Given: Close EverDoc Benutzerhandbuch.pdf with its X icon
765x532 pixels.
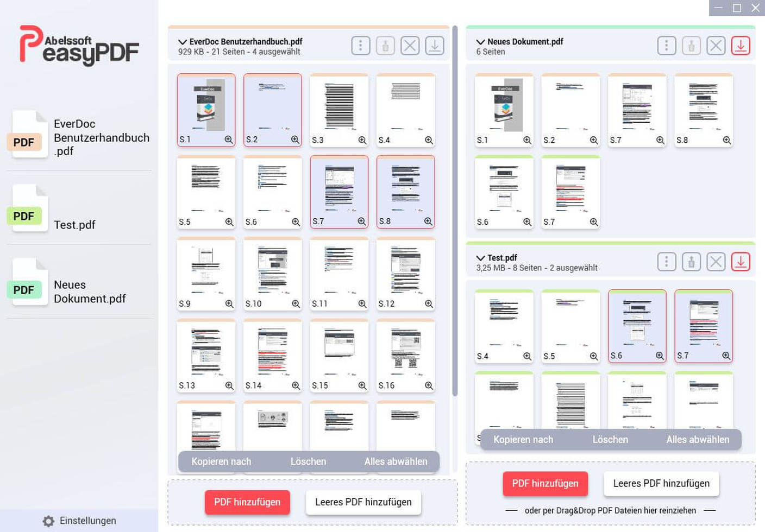Looking at the screenshot, I should tap(410, 46).
